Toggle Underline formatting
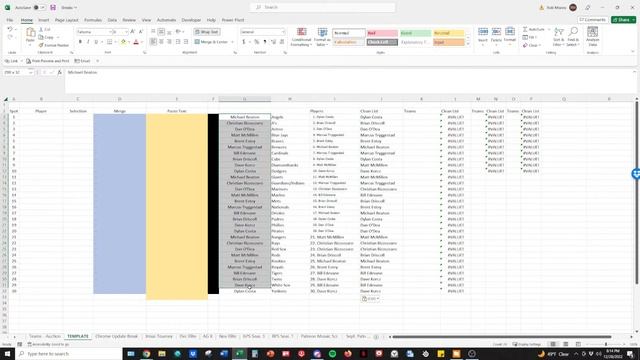This screenshot has height=360, width=640. (x=96, y=42)
